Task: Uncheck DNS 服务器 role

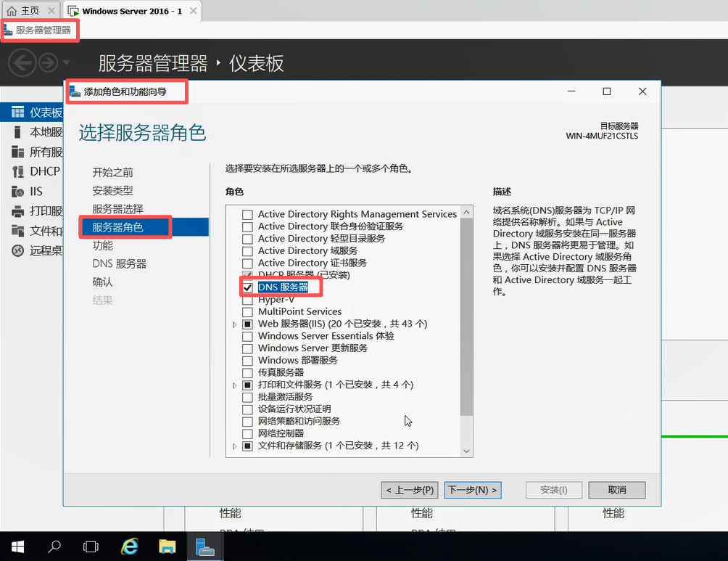Action: (247, 287)
